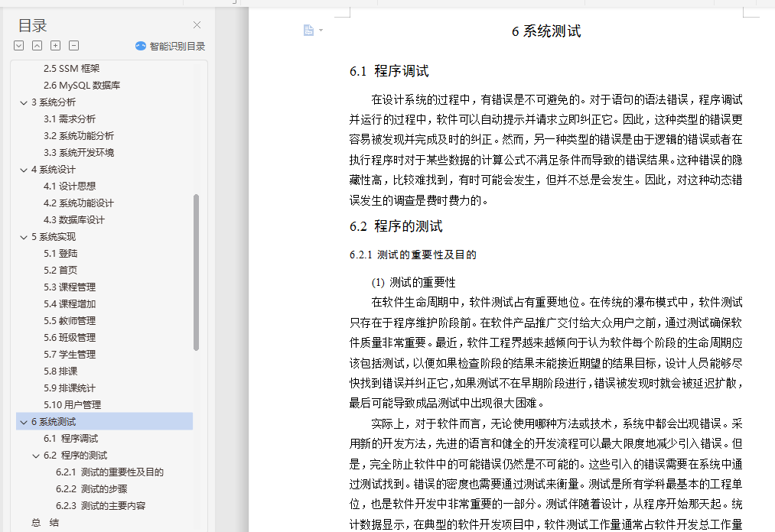Screen dimensions: 775x532
Task: Collapse the 6.2 程序的测试 subsection
Action: pos(36,456)
